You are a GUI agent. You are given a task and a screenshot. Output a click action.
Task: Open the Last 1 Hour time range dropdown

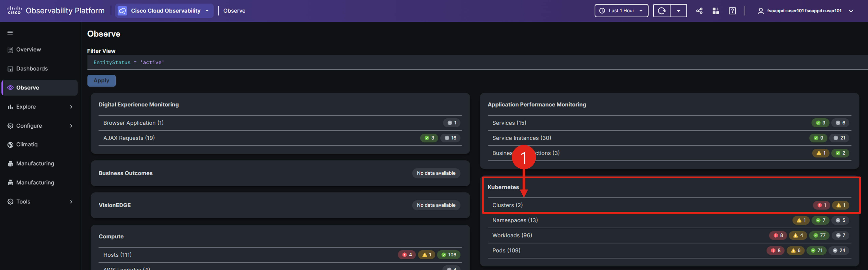pos(621,11)
